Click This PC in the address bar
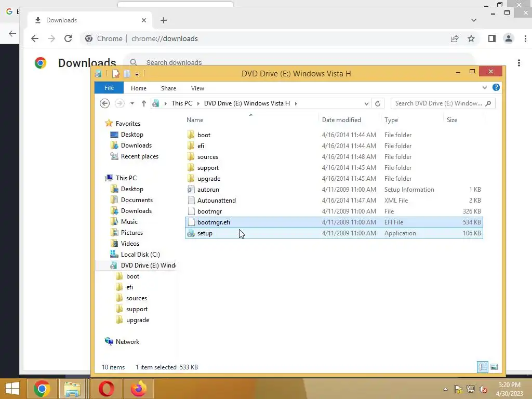The image size is (532, 399). (181, 103)
